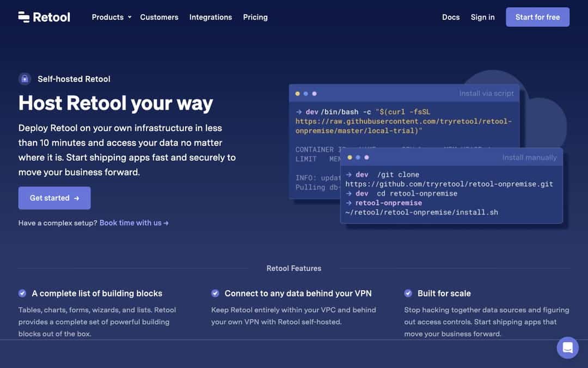Click the checkmark beside Built for scale
Viewport: 588px width, 368px height.
point(408,293)
